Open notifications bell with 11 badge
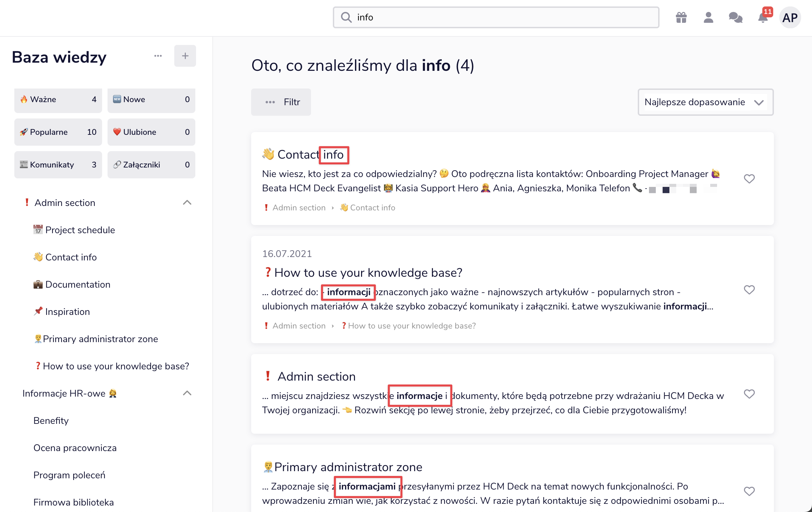Screen dimensions: 812x512 coord(763,17)
